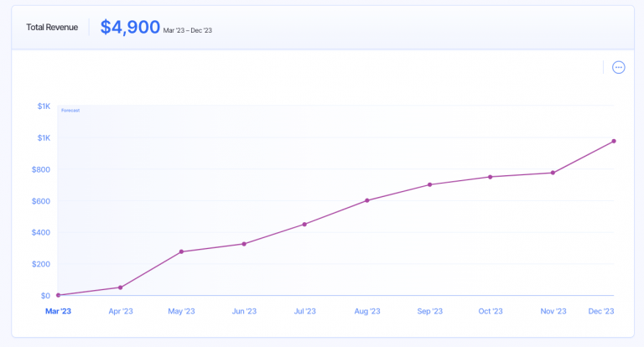
Task: Select the Sep '23 revenue data point
Action: pos(429,184)
